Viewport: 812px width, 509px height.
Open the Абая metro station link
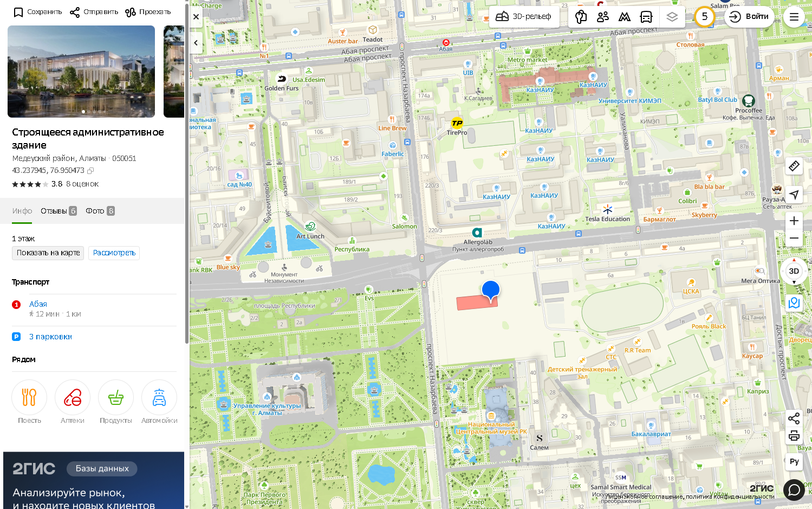coord(38,304)
